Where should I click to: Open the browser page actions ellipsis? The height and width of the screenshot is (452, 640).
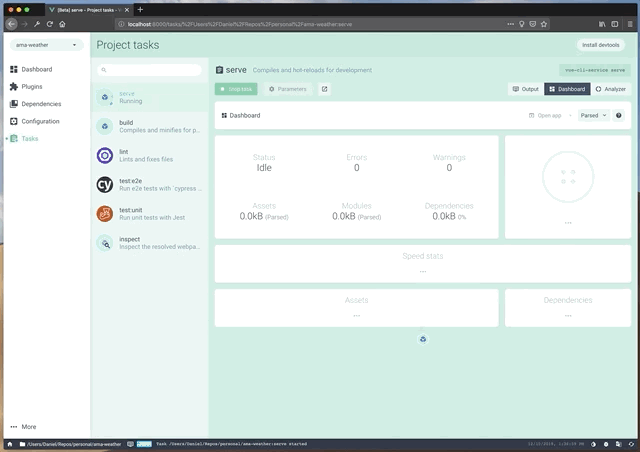tap(510, 24)
